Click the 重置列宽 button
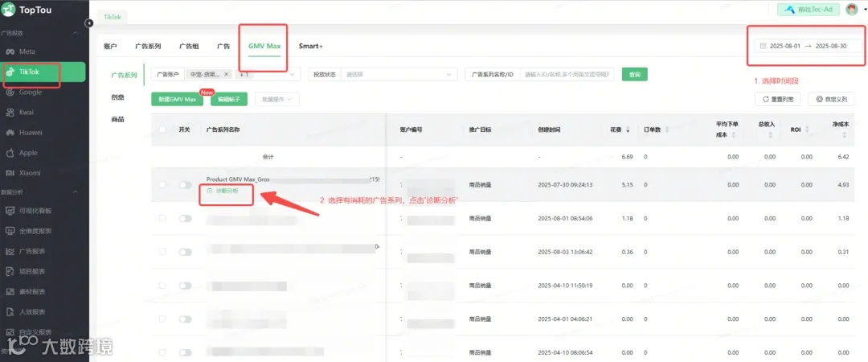The width and height of the screenshot is (868, 362). 778,99
